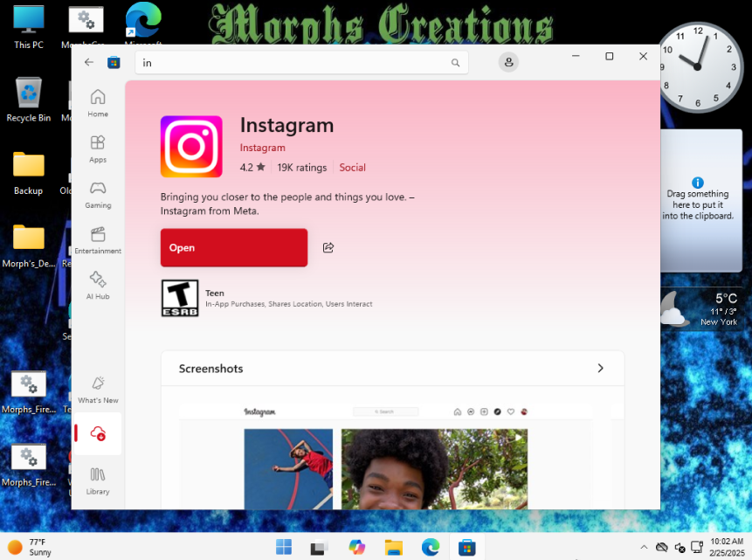Image resolution: width=752 pixels, height=560 pixels.
Task: Maximize the Microsoft Store window
Action: [x=610, y=56]
